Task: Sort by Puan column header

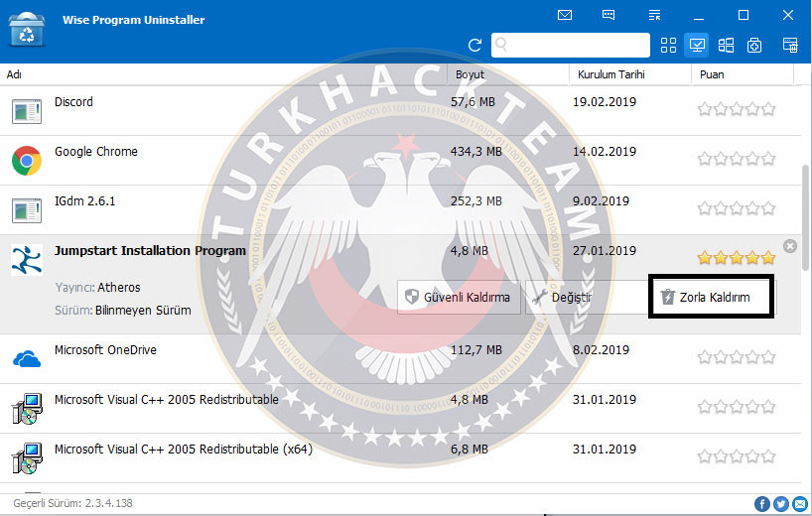Action: [x=712, y=74]
